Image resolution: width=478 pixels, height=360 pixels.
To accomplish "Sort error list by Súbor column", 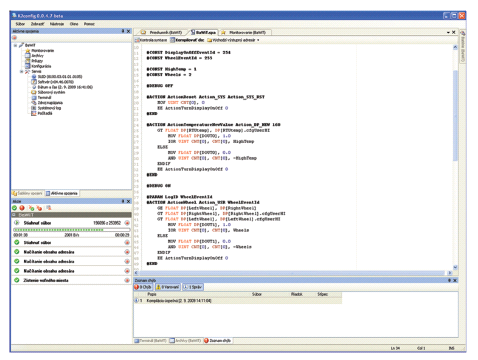I will click(x=257, y=294).
